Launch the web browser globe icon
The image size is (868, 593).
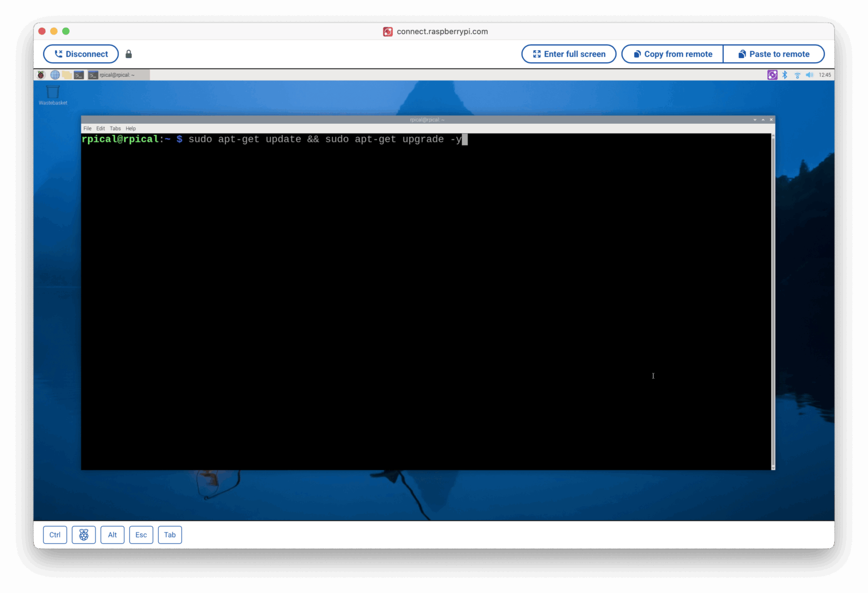[55, 75]
